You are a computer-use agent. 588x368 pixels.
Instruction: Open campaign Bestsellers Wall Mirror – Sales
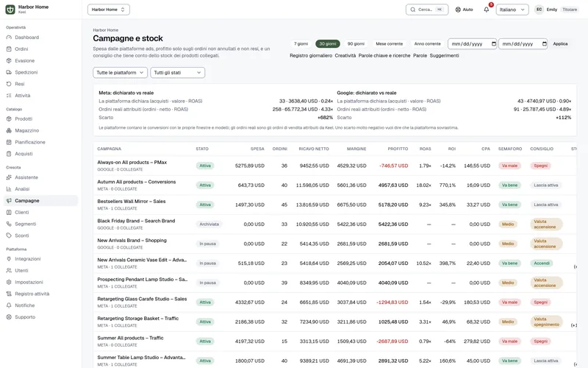(x=132, y=202)
